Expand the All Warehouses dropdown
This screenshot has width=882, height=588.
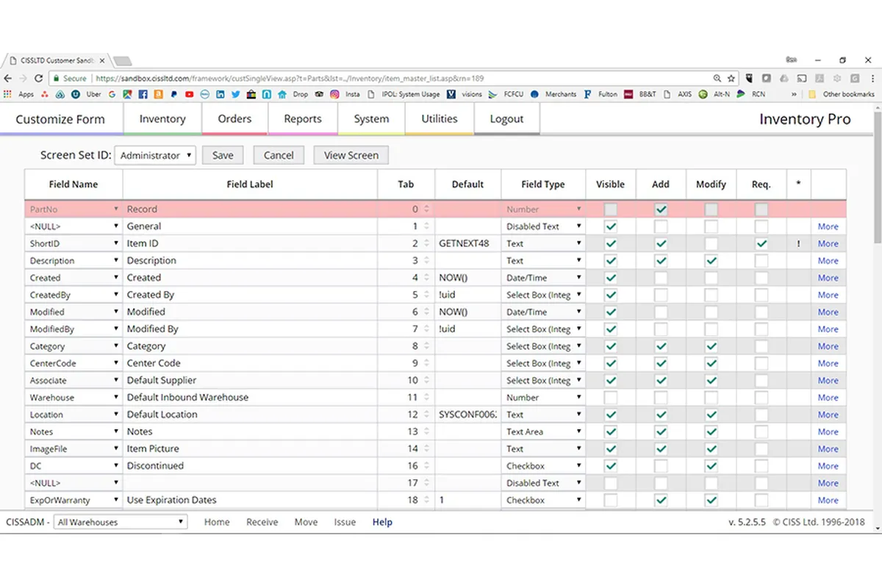(121, 522)
